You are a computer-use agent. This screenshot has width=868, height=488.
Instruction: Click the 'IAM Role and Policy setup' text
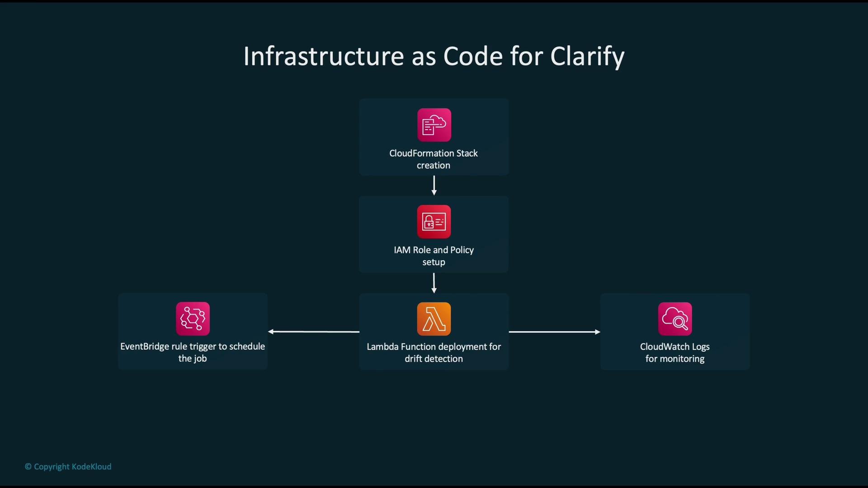(434, 256)
